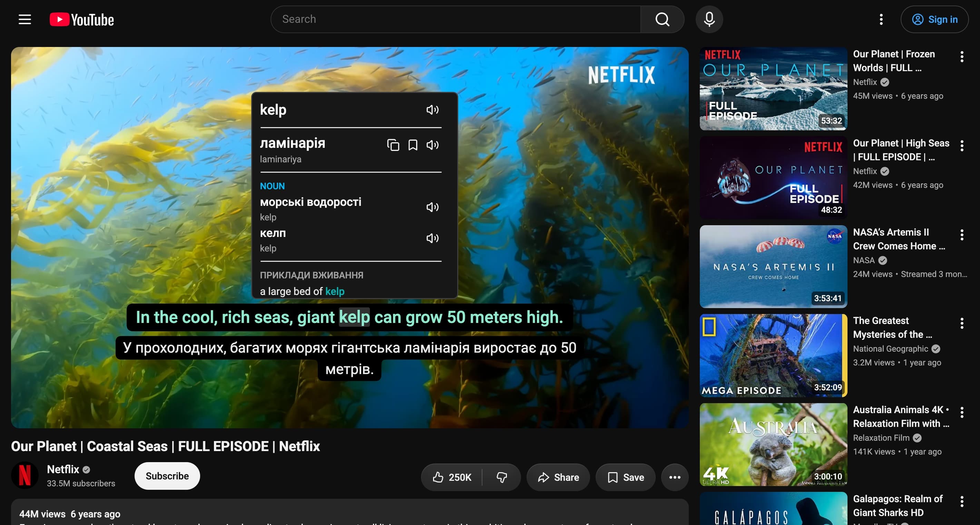The width and height of the screenshot is (980, 525).
Task: Open options for Australia Animals 4K video
Action: 962,412
